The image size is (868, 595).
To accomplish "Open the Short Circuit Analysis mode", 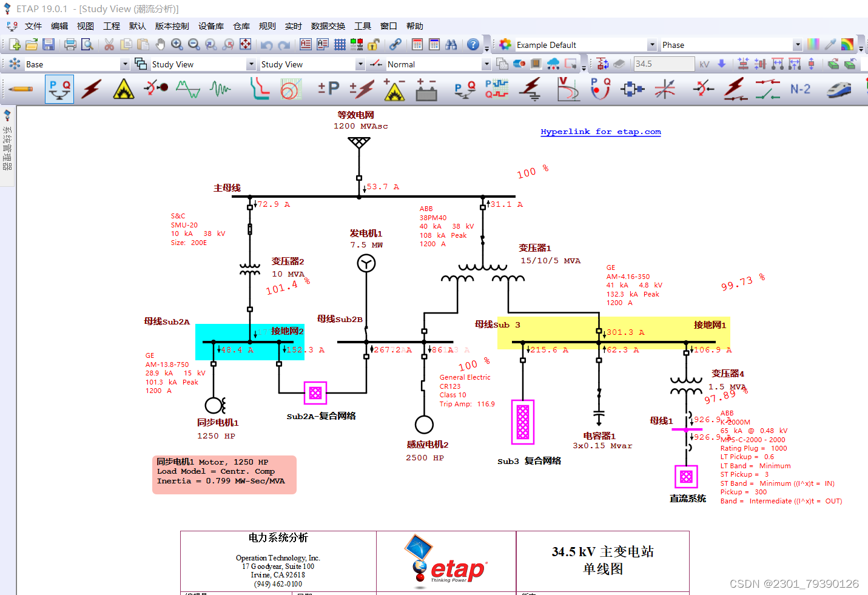I will pyautogui.click(x=91, y=89).
